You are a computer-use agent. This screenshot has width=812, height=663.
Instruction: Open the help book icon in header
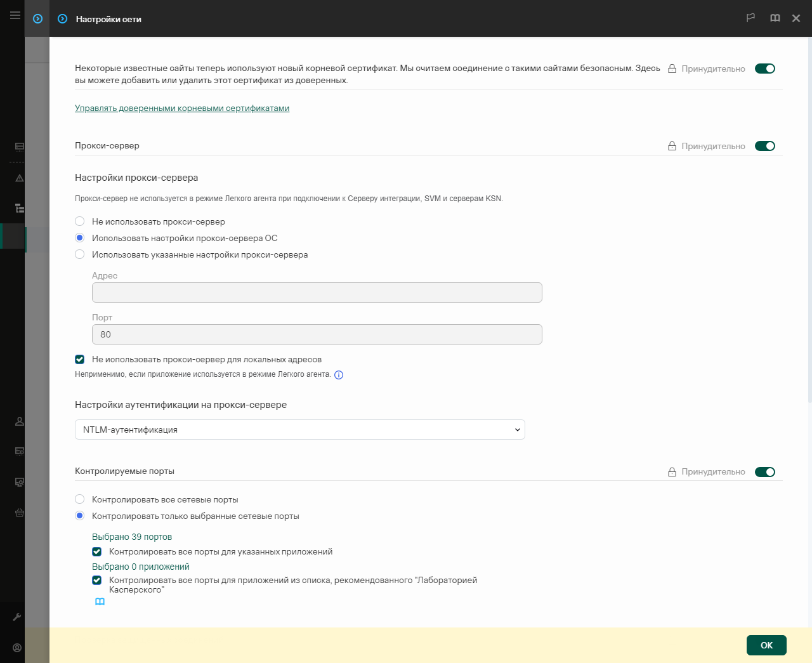tap(775, 18)
